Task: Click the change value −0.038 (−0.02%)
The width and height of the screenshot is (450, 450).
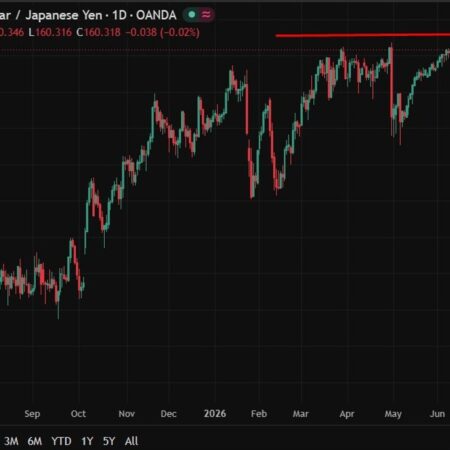Action: point(163,32)
